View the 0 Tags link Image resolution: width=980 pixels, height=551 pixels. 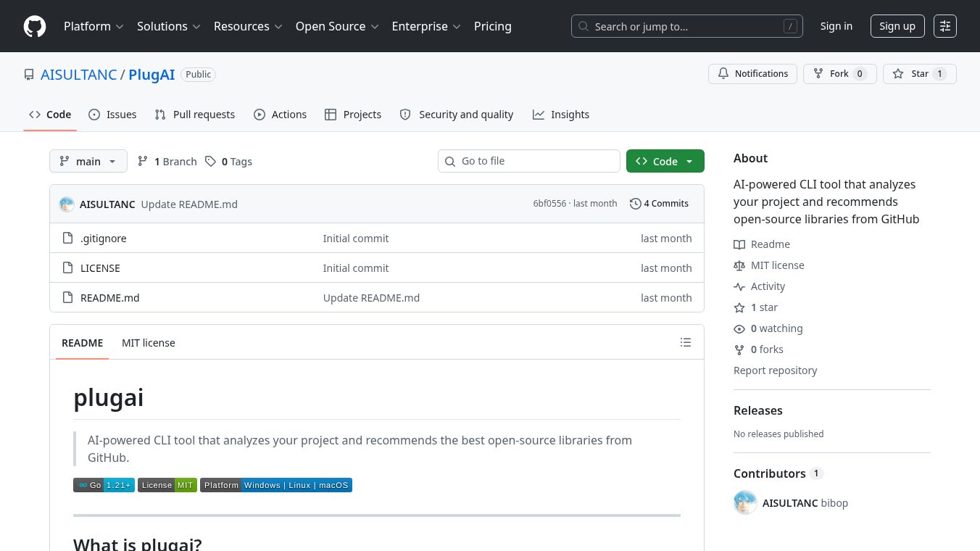pos(229,161)
